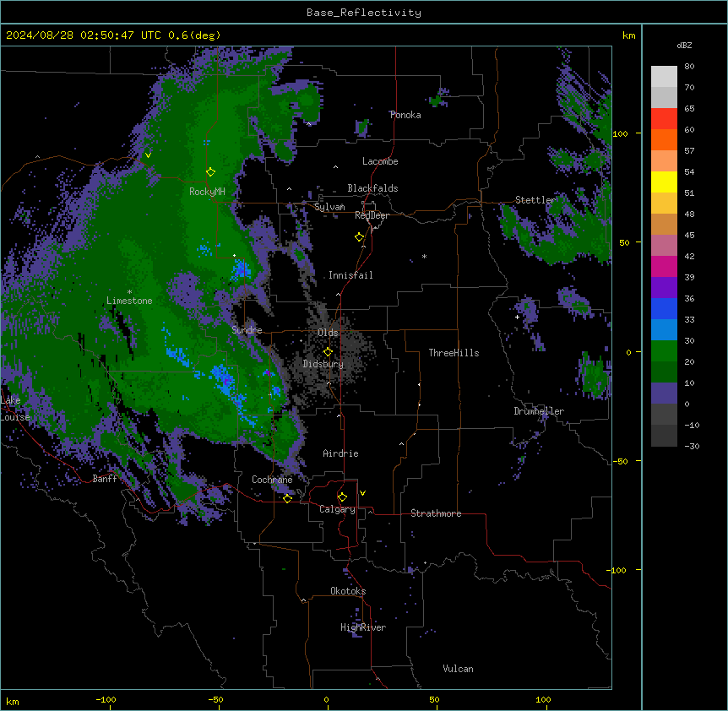728x711 pixels.
Task: Click the dBZ legend heading
Action: click(684, 46)
